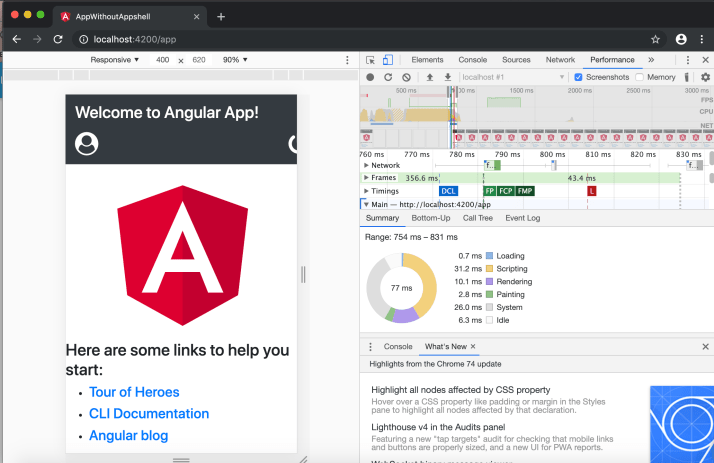Clear the performance recording
This screenshot has width=714, height=463.
[x=406, y=77]
